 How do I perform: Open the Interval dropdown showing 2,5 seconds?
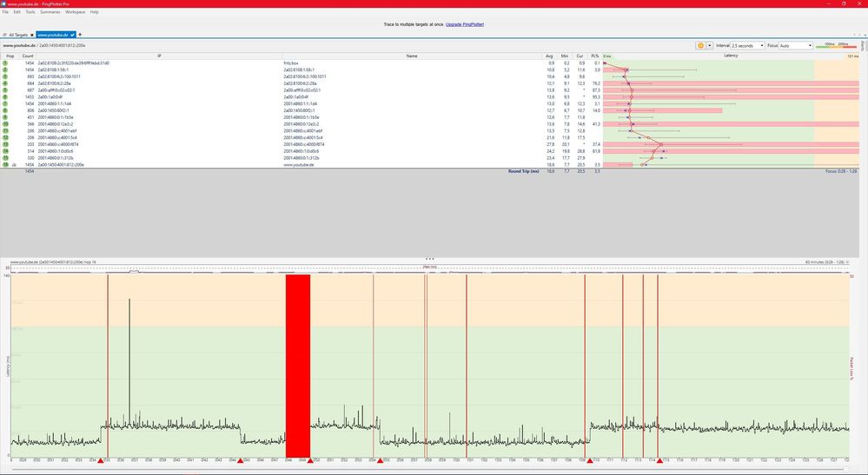pyautogui.click(x=747, y=45)
